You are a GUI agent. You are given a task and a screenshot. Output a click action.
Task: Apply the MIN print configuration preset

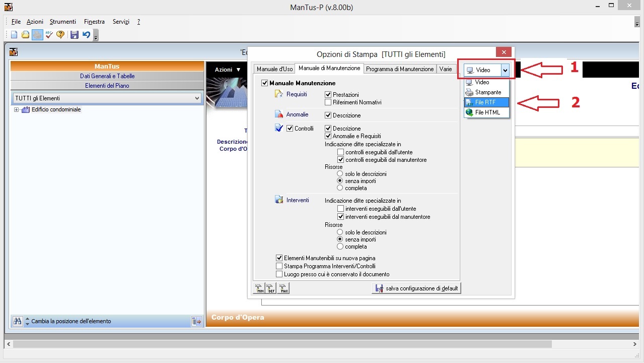tap(260, 288)
